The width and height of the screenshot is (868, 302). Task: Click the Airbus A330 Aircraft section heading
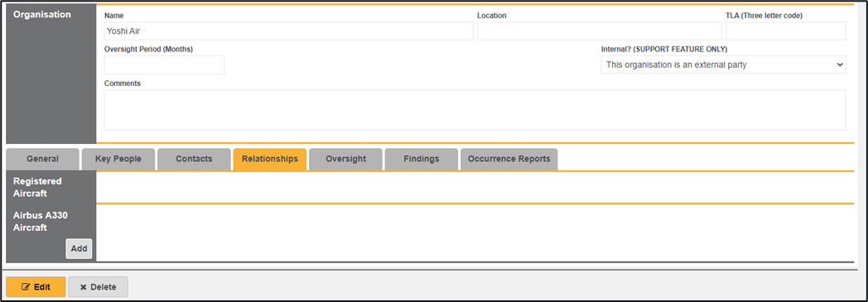tap(41, 221)
